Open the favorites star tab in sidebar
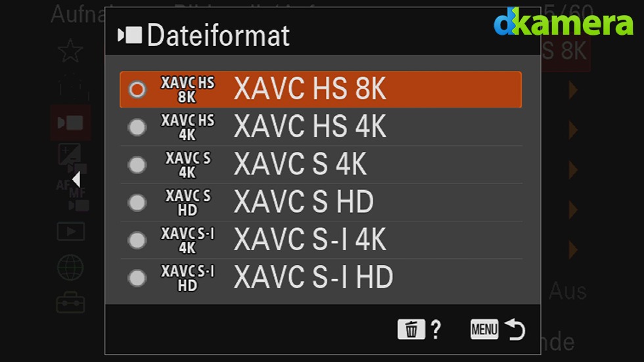 70,51
